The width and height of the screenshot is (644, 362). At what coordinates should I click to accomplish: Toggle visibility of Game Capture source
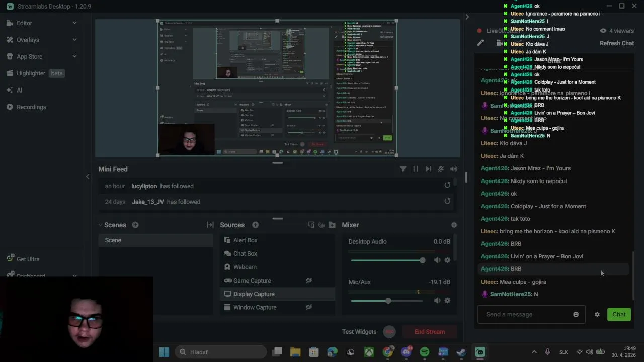coord(309,281)
